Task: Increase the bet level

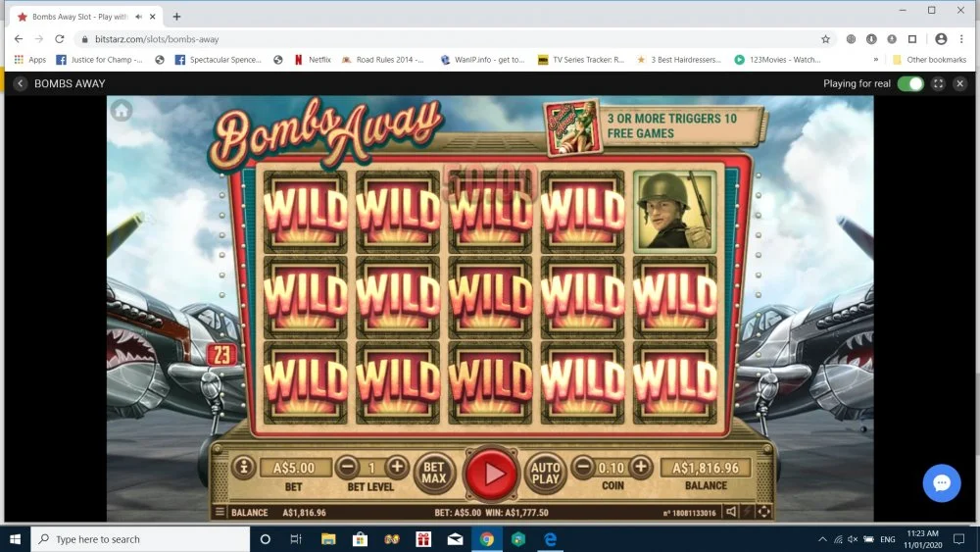Action: coord(397,467)
